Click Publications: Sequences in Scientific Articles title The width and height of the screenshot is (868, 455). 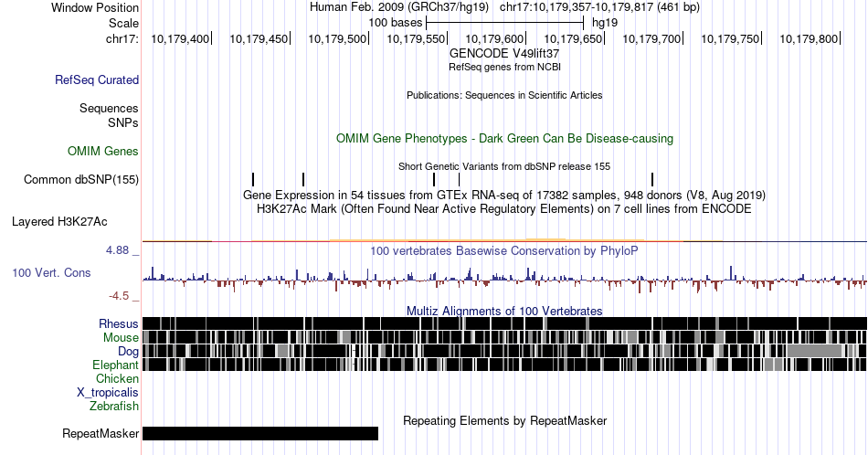pos(504,95)
